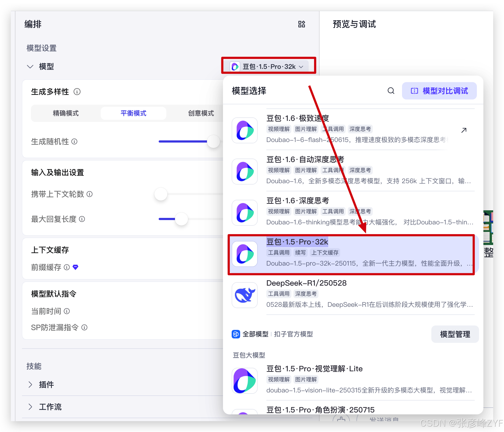Switch to the 扣子官方模型 tab
504x432 pixels.
point(293,334)
